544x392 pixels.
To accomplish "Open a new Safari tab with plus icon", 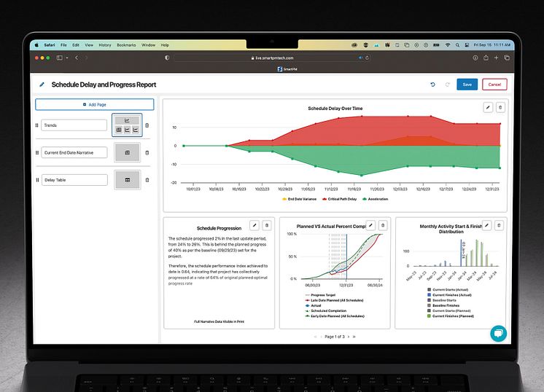I will (496, 58).
